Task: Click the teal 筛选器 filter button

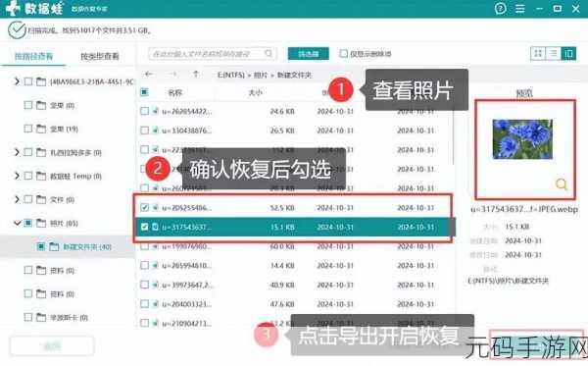Action: tap(309, 54)
